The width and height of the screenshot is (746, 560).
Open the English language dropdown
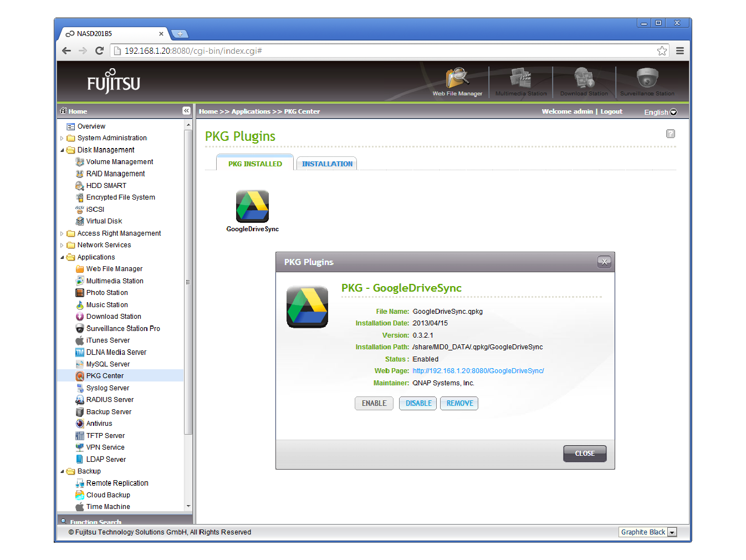pos(660,112)
